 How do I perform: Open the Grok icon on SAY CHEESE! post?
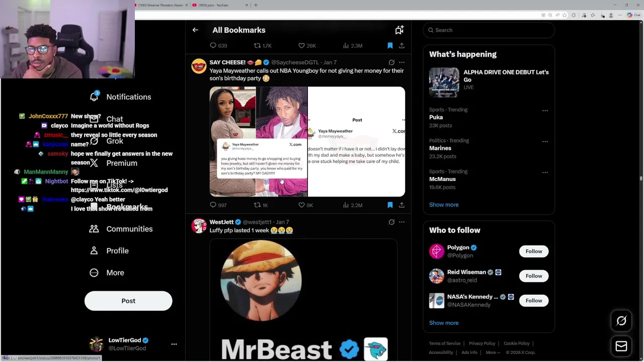(391, 62)
